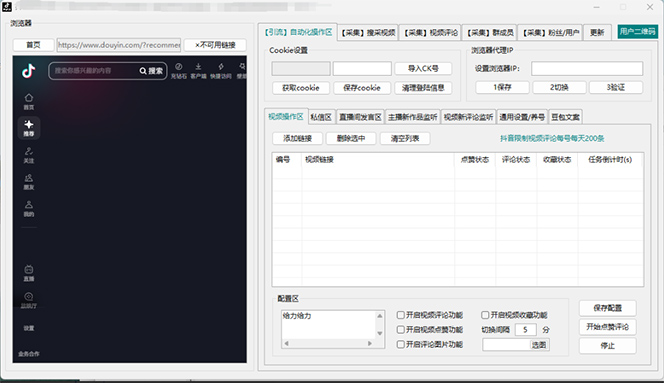Click the 开始点赞评论 button
The image size is (664, 383).
[x=607, y=327]
